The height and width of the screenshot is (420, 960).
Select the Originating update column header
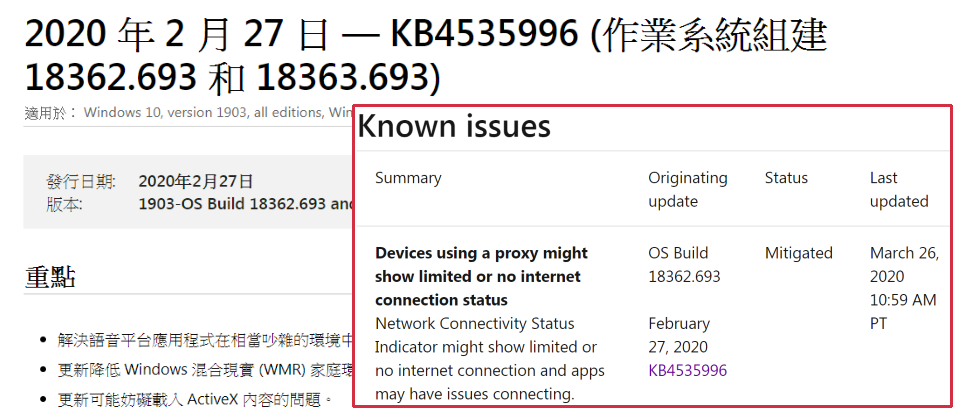[688, 190]
